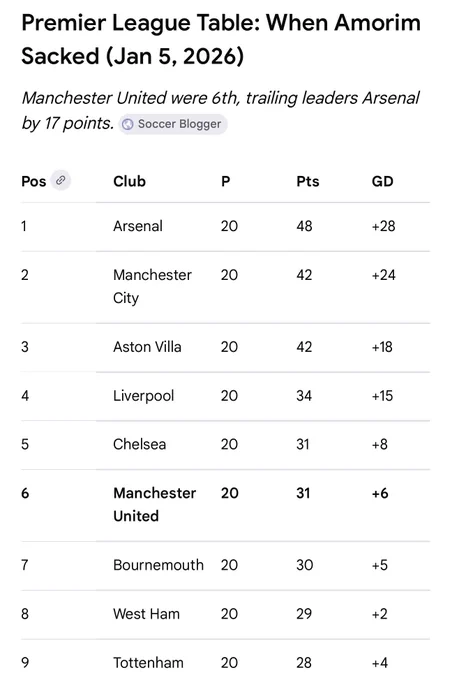This screenshot has height=680, width=450.
Task: Click the Premier League Table heading
Action: click(221, 39)
